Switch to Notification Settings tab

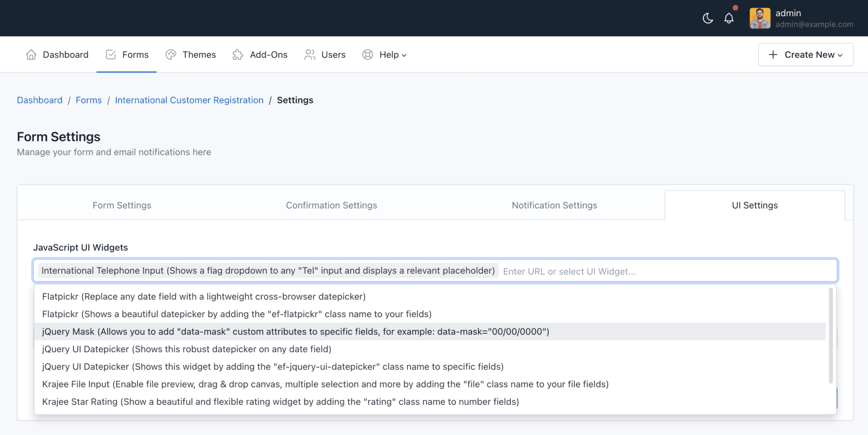click(x=554, y=205)
